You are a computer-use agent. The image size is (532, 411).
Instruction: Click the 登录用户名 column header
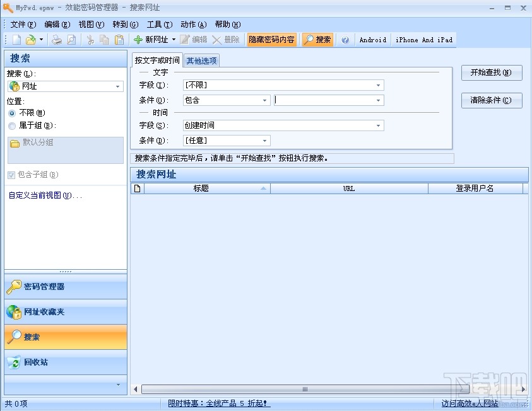coord(475,188)
